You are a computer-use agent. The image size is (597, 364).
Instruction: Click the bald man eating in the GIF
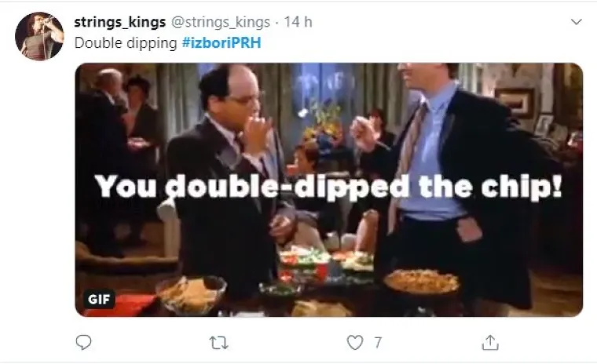coord(229,179)
